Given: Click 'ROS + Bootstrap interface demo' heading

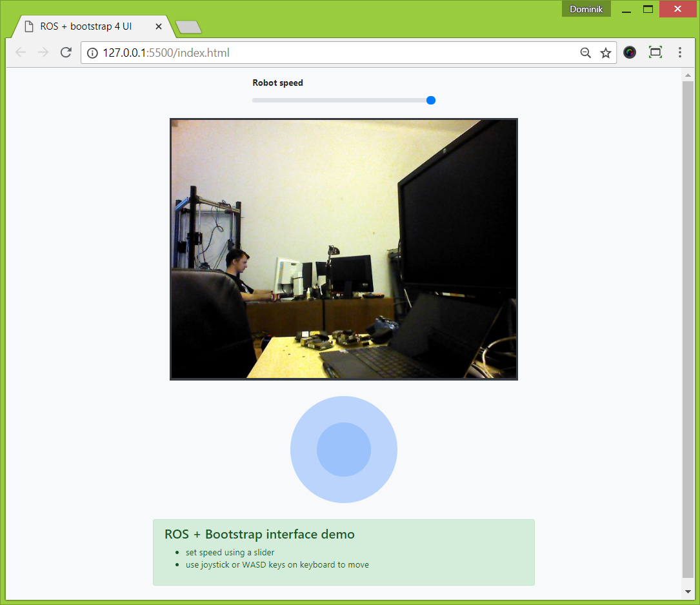Looking at the screenshot, I should (259, 534).
